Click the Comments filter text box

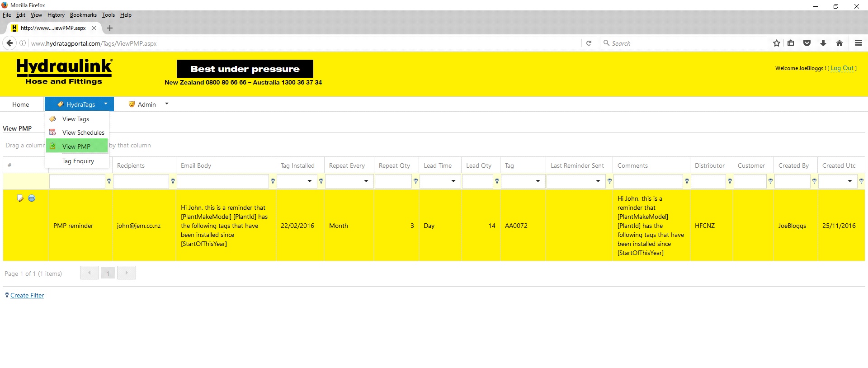[x=648, y=181]
